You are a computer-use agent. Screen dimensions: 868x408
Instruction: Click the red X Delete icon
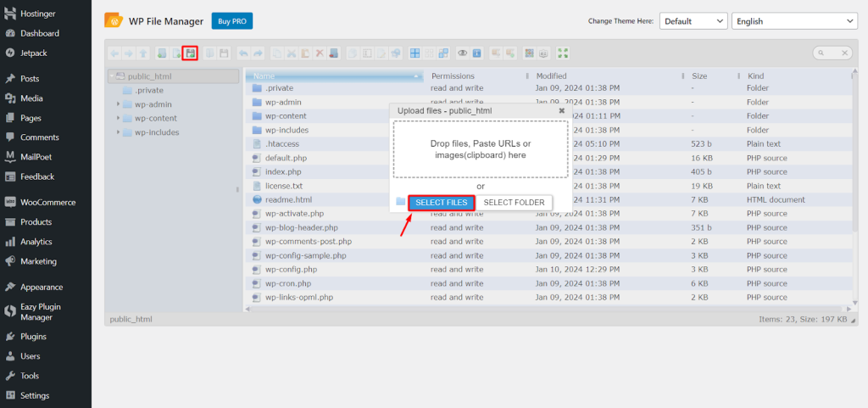pyautogui.click(x=320, y=53)
